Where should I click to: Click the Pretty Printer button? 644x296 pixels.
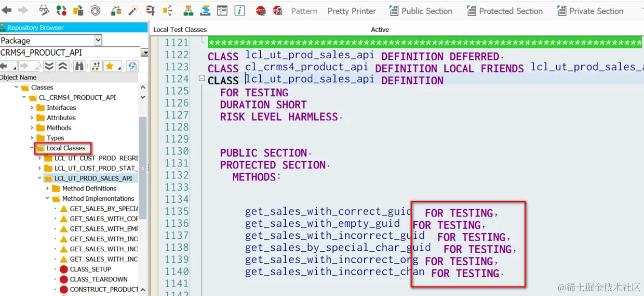tap(352, 11)
